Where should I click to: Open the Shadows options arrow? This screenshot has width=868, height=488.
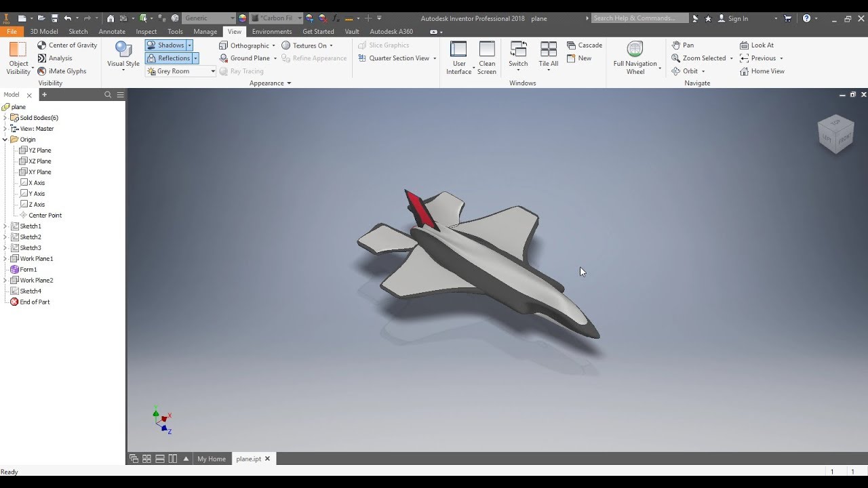click(190, 45)
